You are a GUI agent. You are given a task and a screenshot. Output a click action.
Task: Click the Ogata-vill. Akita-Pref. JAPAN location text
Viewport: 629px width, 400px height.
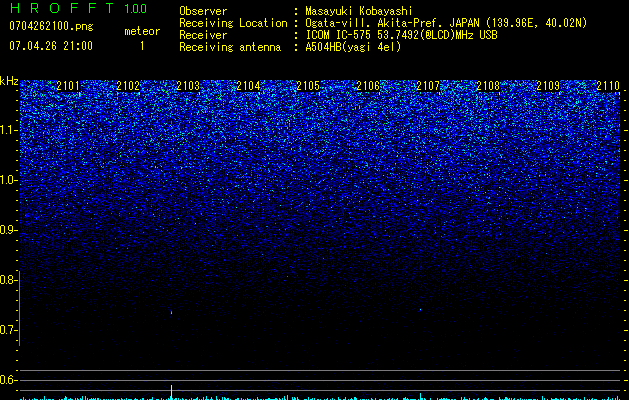point(446,23)
